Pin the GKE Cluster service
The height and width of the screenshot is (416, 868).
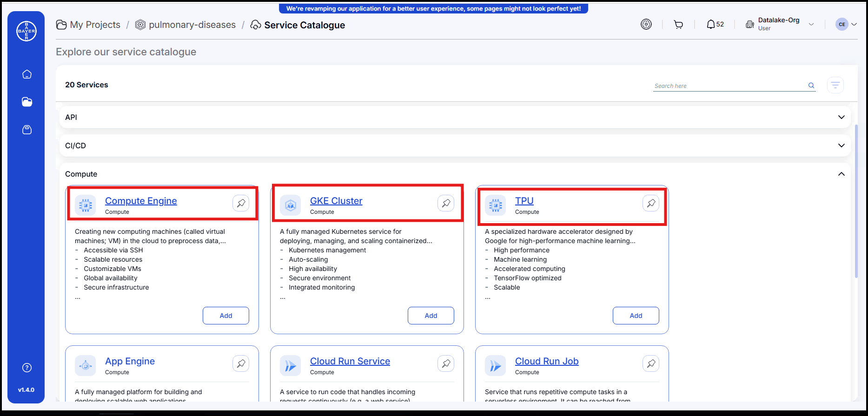coord(446,203)
